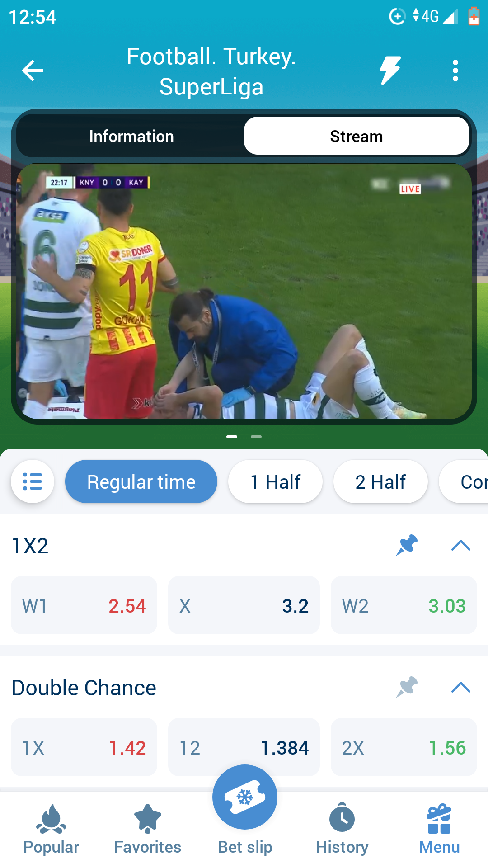Bet on W1 at 2.54

[84, 605]
